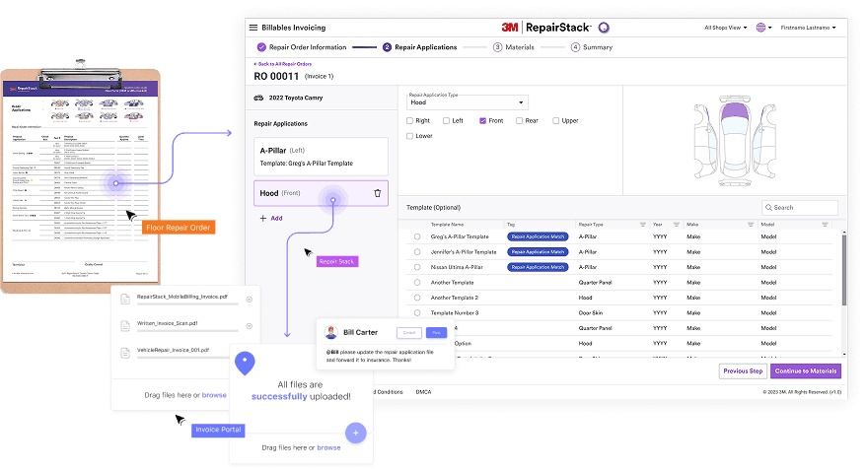Screen dimensions: 868x470
Task: Select the Hood (Front) repair application card
Action: (x=322, y=193)
